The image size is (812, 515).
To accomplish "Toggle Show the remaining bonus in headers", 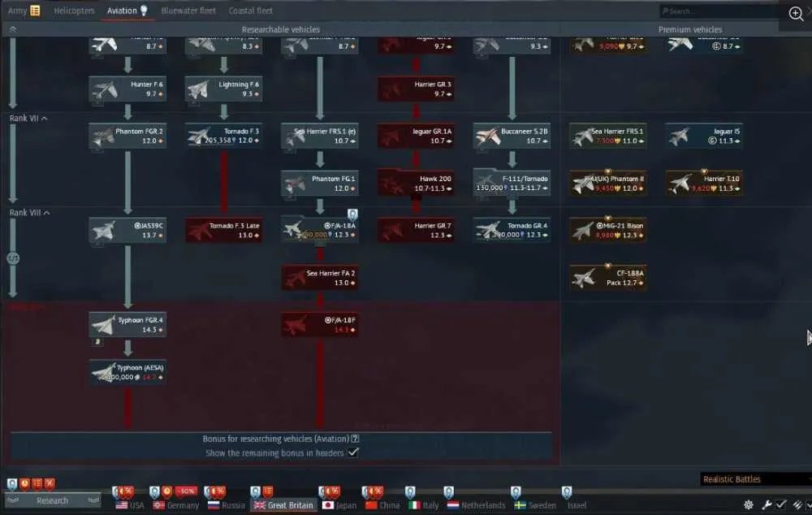I will pyautogui.click(x=353, y=452).
